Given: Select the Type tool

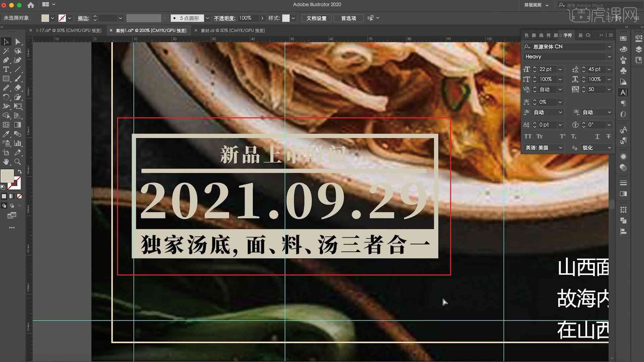Looking at the screenshot, I should tap(6, 69).
